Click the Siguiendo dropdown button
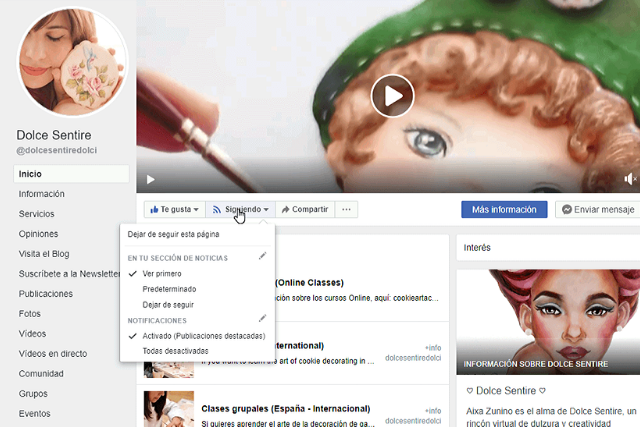This screenshot has width=640, height=427. click(241, 209)
